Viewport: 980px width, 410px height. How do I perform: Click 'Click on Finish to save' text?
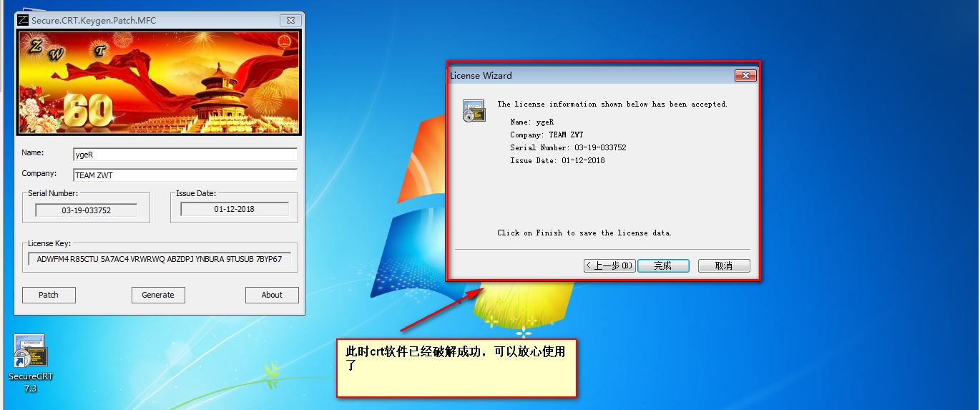[x=584, y=233]
